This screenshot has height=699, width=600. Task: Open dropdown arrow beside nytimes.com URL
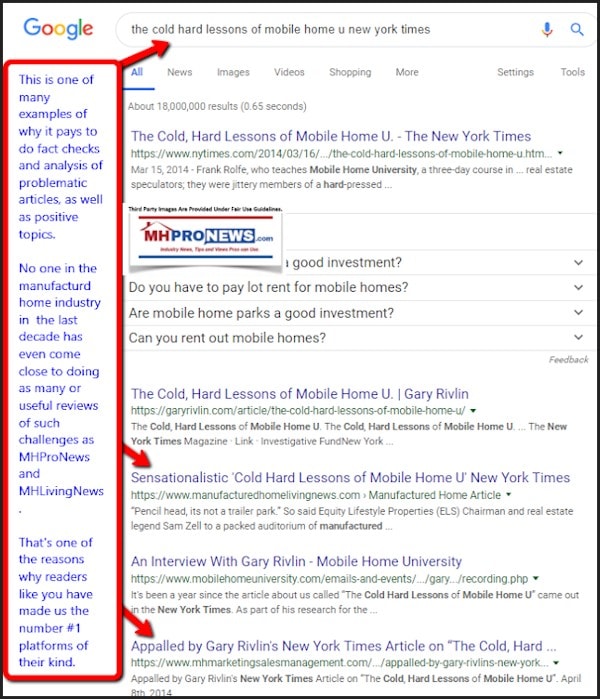click(560, 153)
